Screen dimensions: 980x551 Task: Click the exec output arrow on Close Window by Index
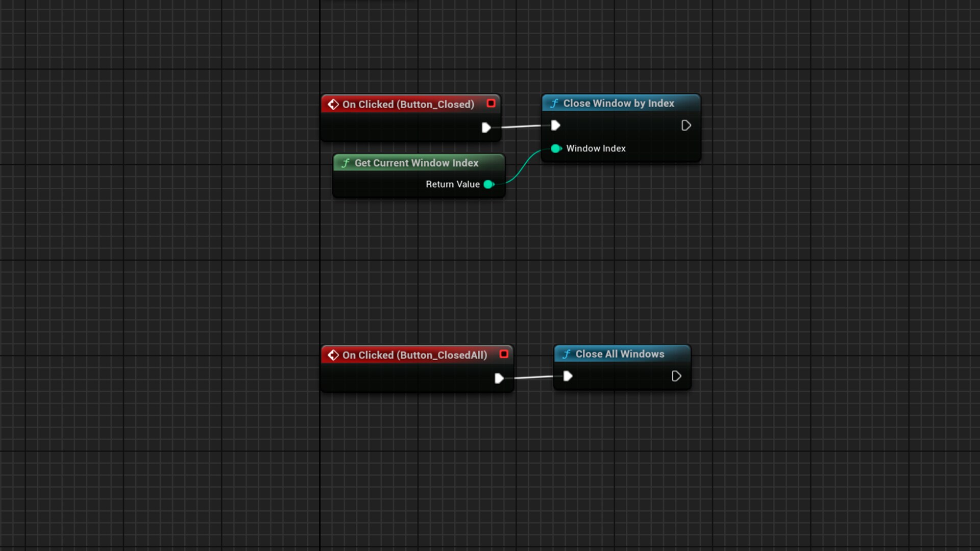click(686, 125)
